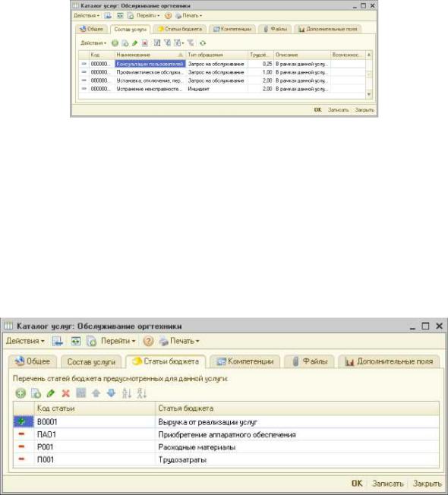Select row Приобретение аппаратного обеспечения
This screenshot has width=448, height=495.
click(x=226, y=435)
